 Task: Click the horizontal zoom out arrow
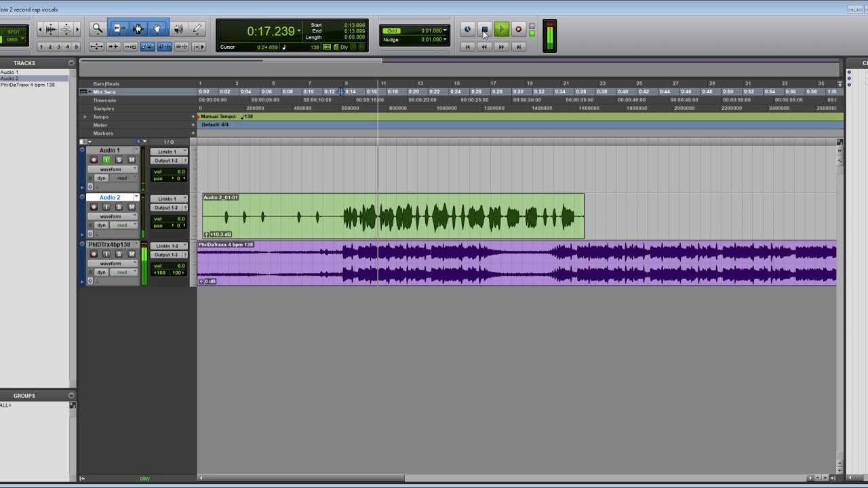40,28
